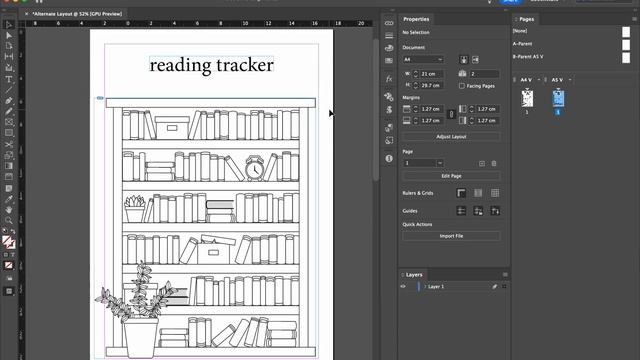
Task: Set portrait page orientation
Action: coord(464,60)
